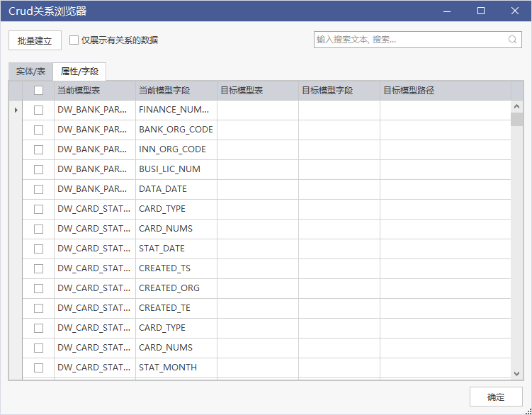Toggle the select-all header checkbox
532x415 pixels.
(39, 90)
